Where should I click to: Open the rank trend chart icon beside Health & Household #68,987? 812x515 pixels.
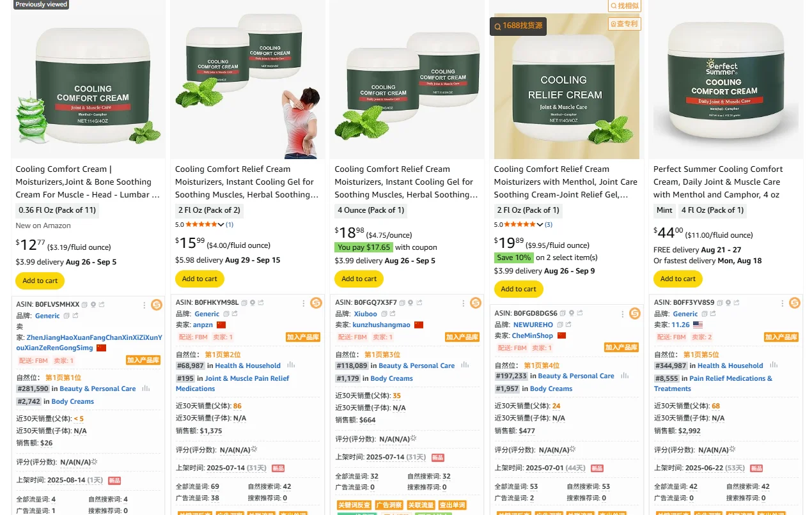tap(291, 365)
